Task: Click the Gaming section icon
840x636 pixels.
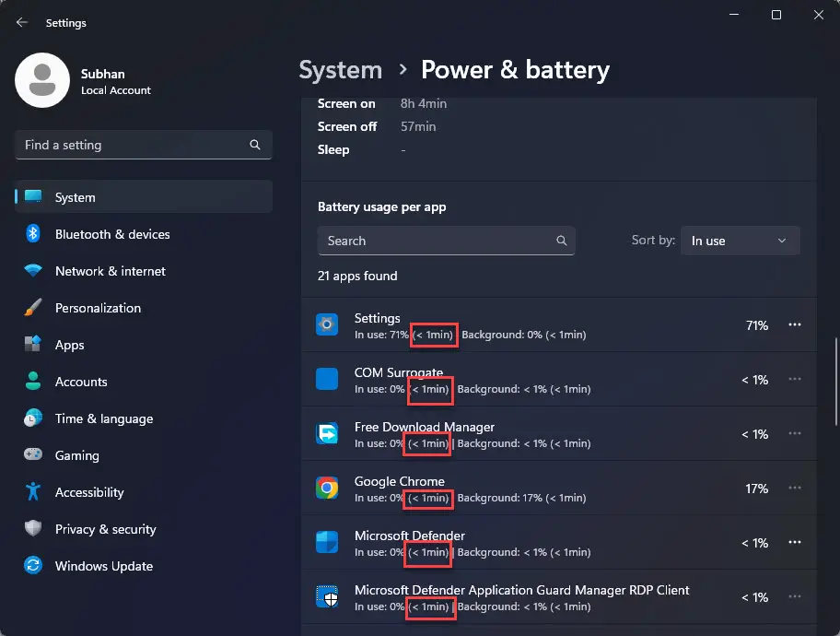Action: click(x=31, y=455)
